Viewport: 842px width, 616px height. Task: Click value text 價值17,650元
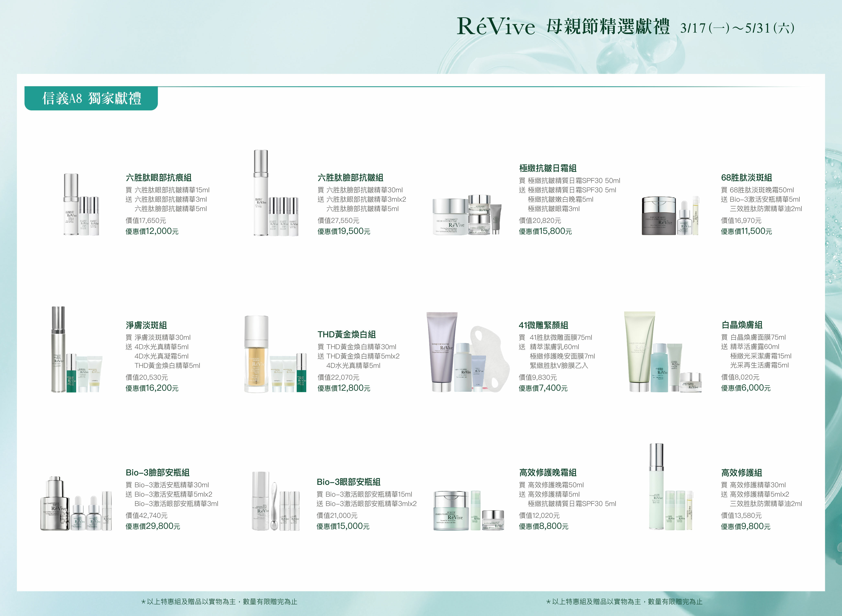click(x=146, y=220)
